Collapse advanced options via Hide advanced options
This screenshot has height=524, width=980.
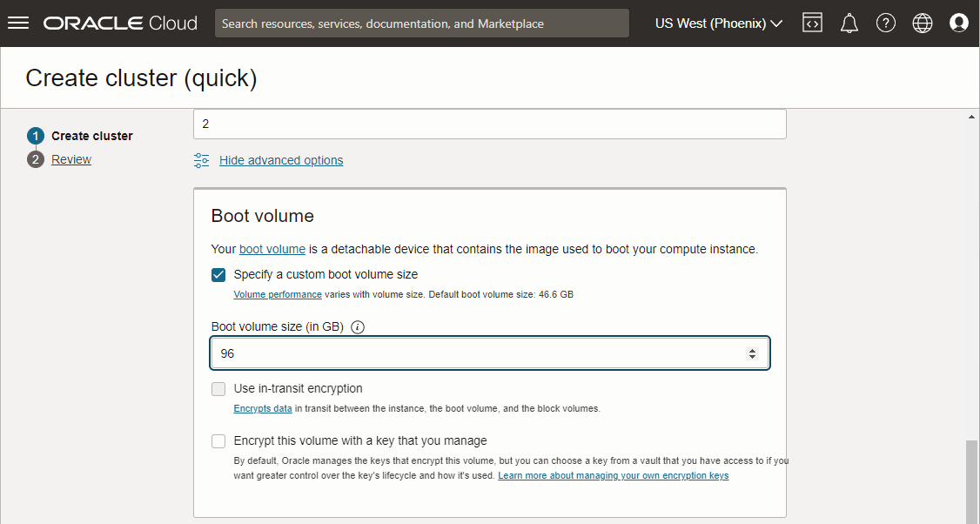[280, 160]
